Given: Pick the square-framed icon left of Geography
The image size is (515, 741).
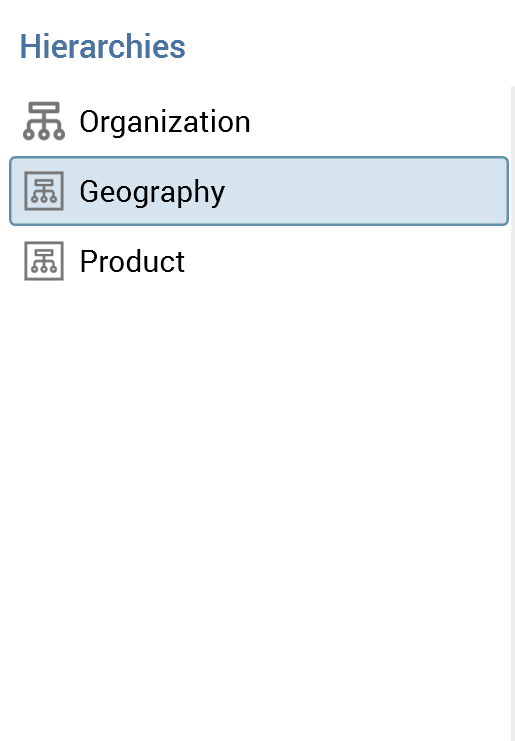Looking at the screenshot, I should 44,191.
